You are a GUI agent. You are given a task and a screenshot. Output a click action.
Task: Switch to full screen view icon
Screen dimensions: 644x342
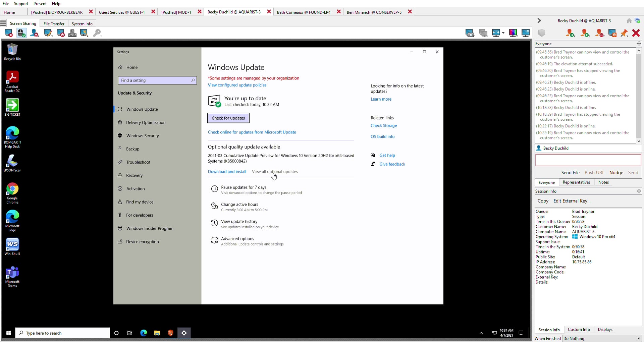pos(526,33)
